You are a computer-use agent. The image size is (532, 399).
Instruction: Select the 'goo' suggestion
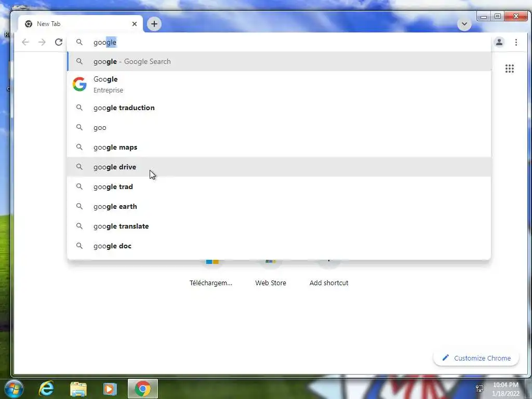279,128
